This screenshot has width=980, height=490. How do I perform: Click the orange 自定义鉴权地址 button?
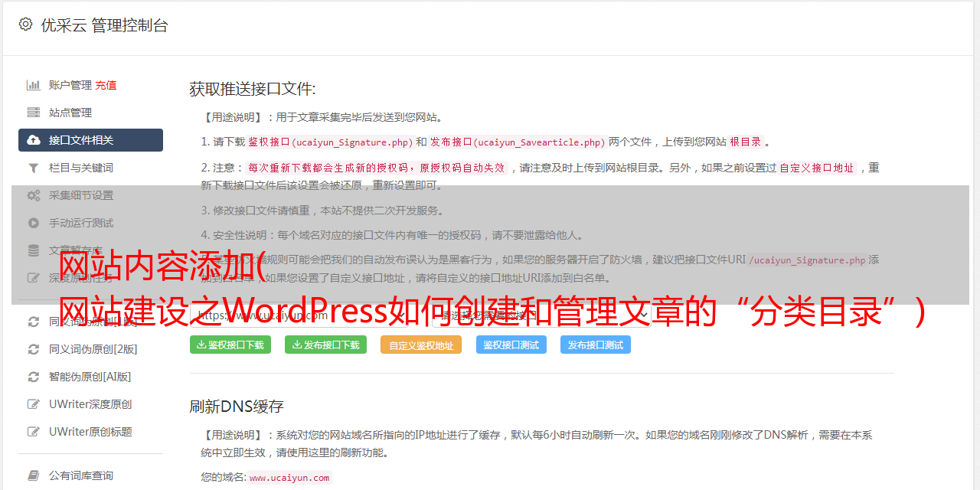click(x=421, y=345)
